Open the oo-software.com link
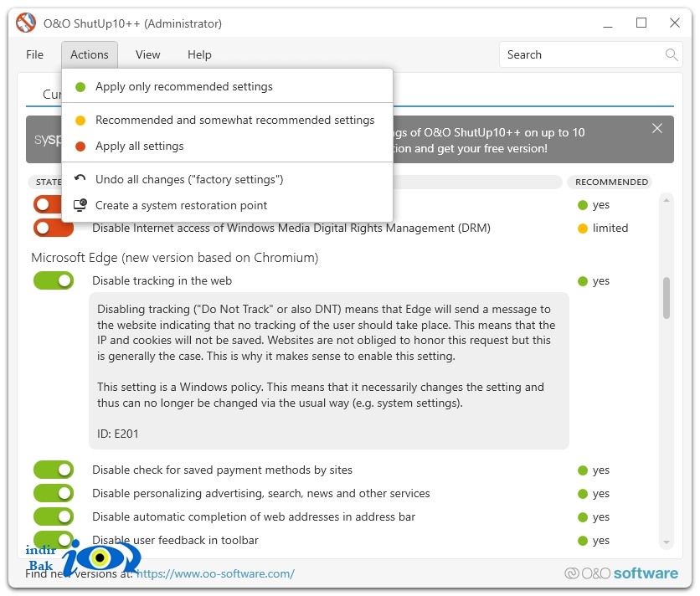Viewport: 700px width, 596px height. point(215,573)
